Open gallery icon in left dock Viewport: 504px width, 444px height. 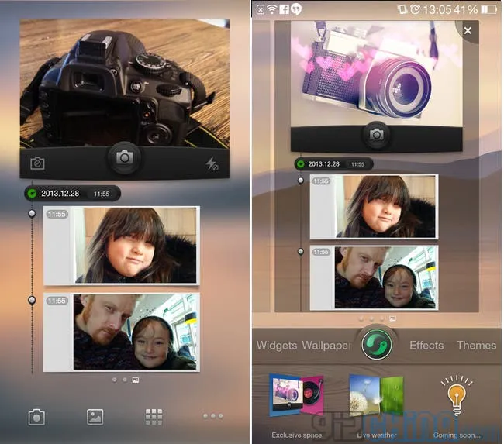tap(95, 417)
